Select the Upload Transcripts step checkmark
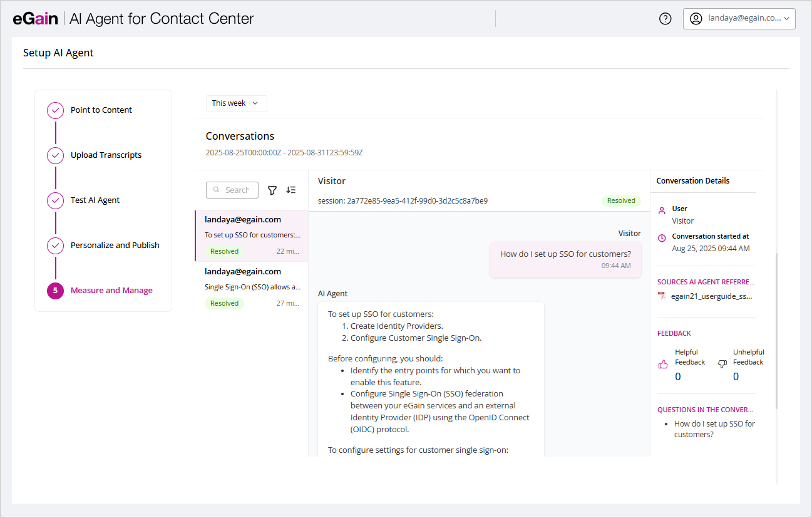Viewport: 812px width, 518px height. pos(56,155)
